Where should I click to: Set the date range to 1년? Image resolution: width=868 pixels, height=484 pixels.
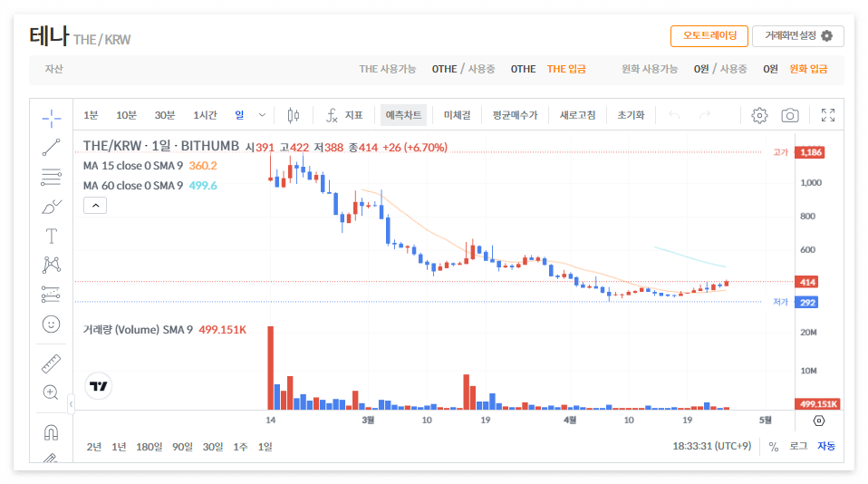point(119,447)
